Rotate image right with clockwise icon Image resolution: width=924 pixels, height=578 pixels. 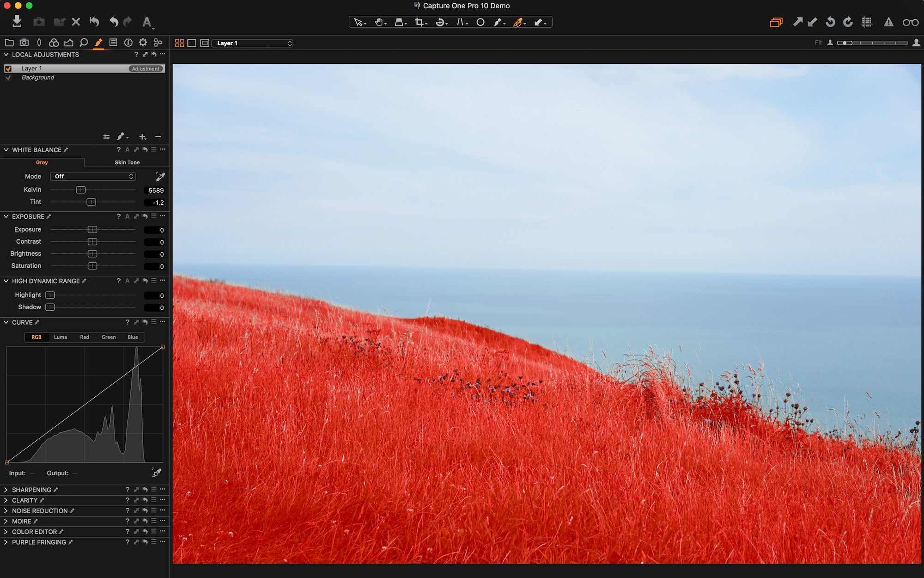[x=848, y=22]
